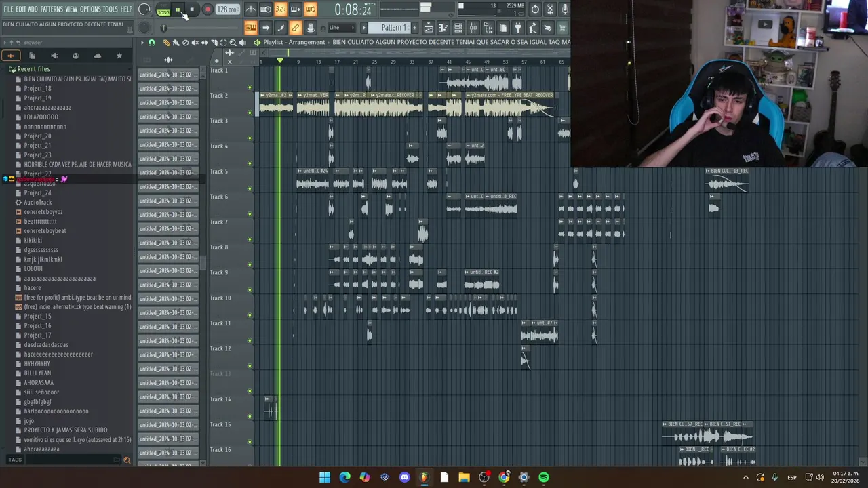The width and height of the screenshot is (868, 488).
Task: Add a new pattern with the plus button
Action: tap(414, 28)
